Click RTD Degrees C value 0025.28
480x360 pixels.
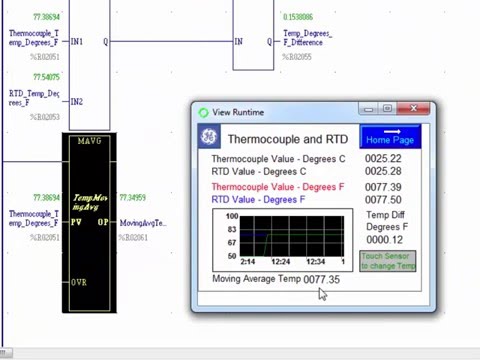coord(383,171)
